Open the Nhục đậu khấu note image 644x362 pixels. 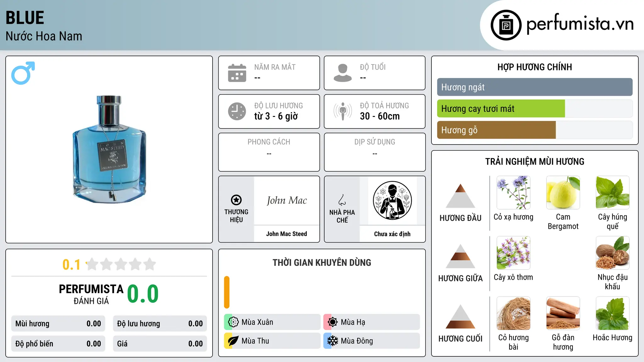[613, 253]
